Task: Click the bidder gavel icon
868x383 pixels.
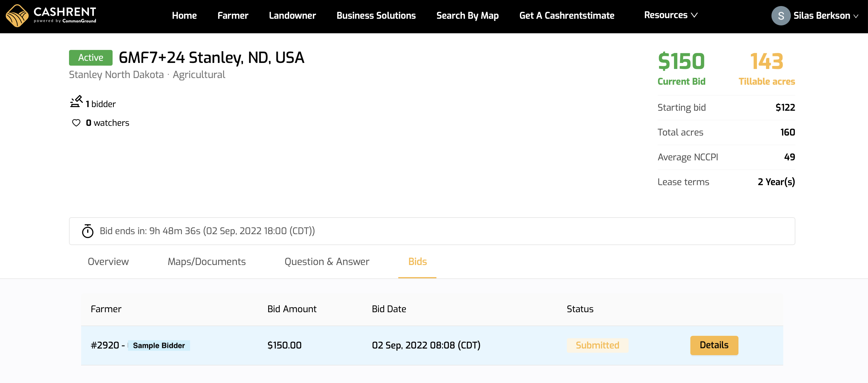Action: click(x=76, y=101)
